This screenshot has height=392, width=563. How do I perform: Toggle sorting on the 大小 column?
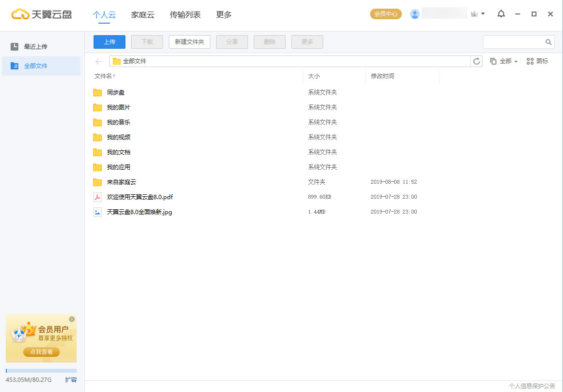click(x=312, y=76)
